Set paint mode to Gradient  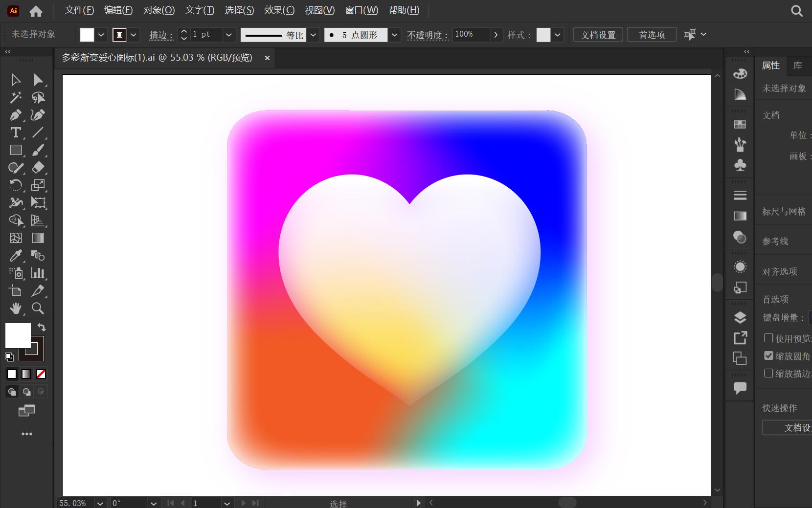click(x=26, y=374)
